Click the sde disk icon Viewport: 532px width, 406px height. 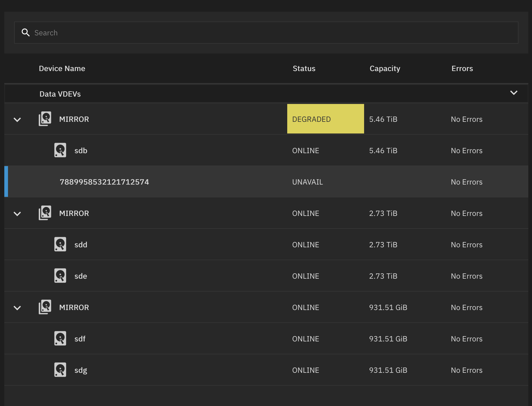[60, 276]
